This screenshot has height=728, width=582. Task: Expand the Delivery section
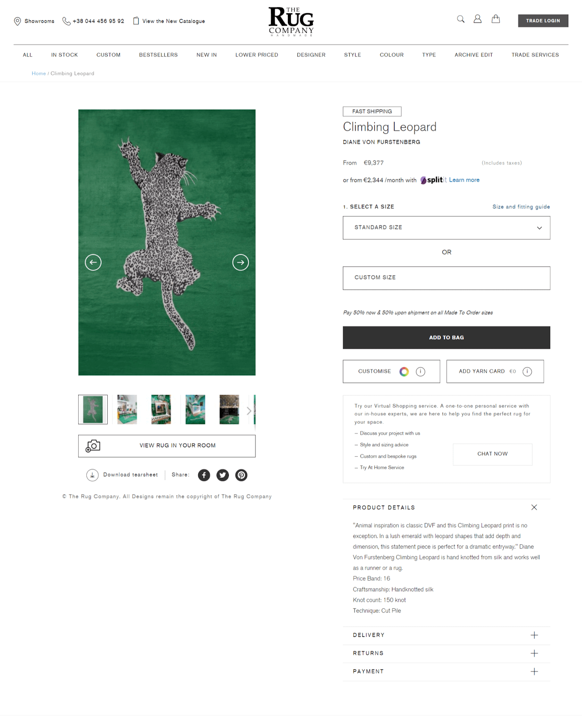click(534, 635)
